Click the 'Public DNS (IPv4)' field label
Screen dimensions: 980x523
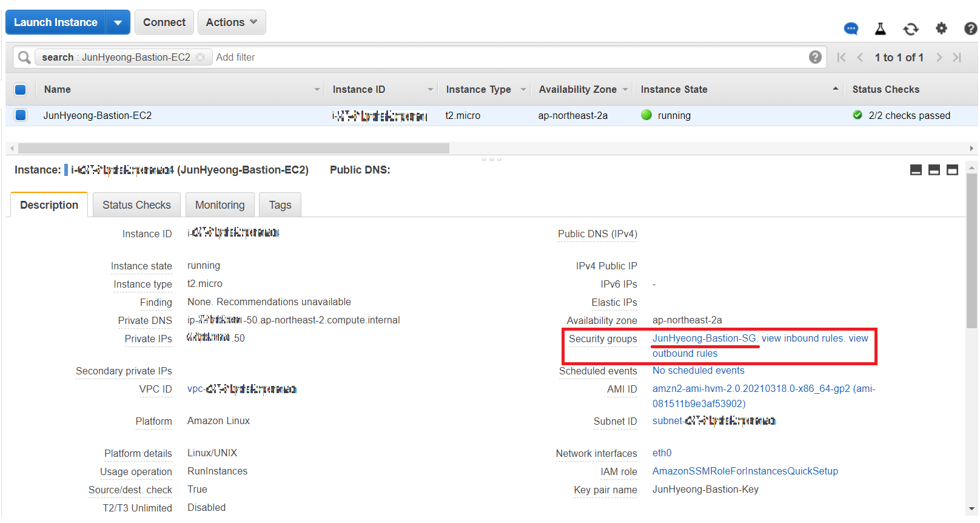click(x=597, y=234)
